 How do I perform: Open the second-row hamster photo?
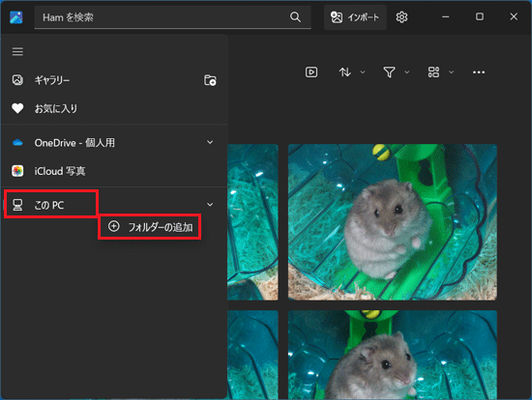click(393, 355)
